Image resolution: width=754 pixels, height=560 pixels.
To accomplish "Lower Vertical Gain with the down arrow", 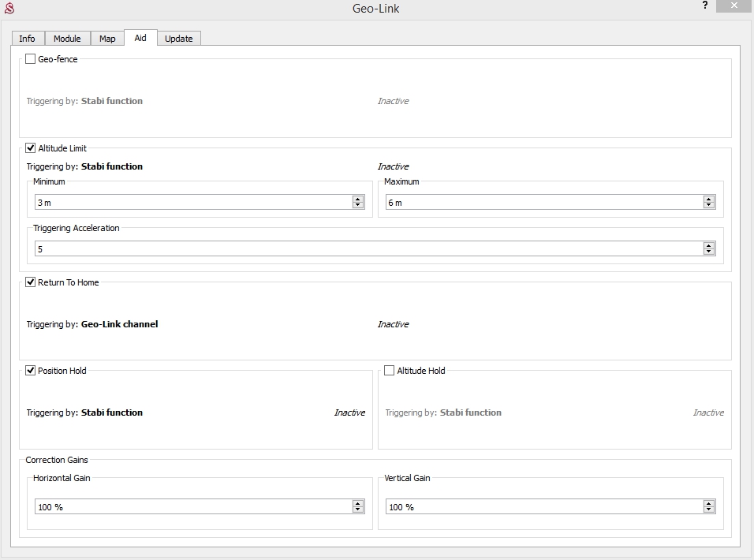I will [x=708, y=510].
